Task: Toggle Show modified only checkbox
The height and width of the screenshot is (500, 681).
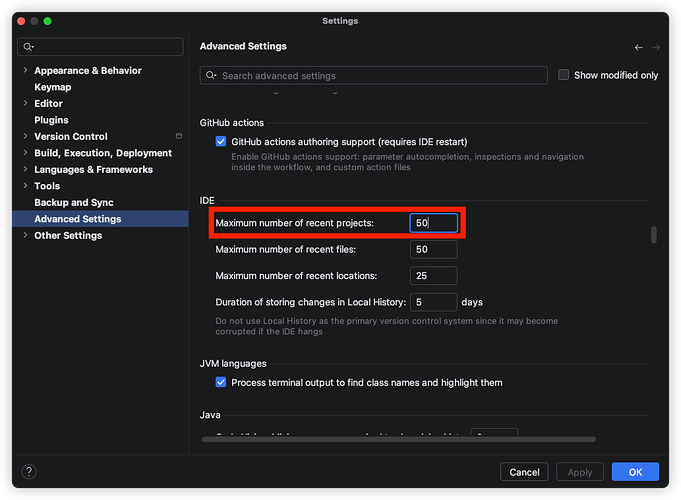Action: point(564,75)
